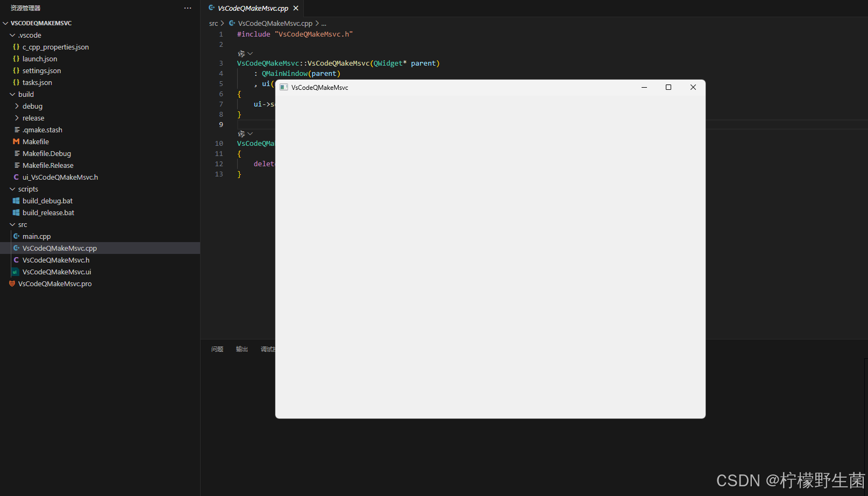Screen dimensions: 868x496
Task: Expand the debug folder
Action: 32,106
